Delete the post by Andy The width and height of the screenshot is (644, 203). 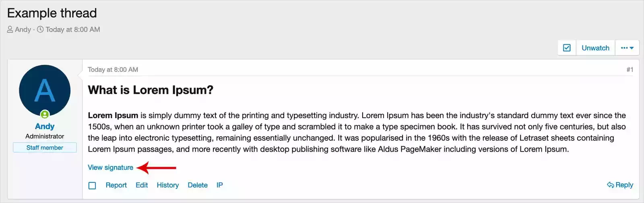[198, 185]
